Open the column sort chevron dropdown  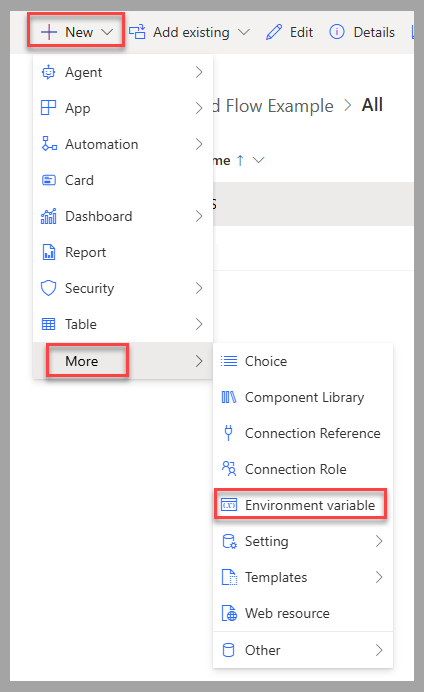(259, 160)
